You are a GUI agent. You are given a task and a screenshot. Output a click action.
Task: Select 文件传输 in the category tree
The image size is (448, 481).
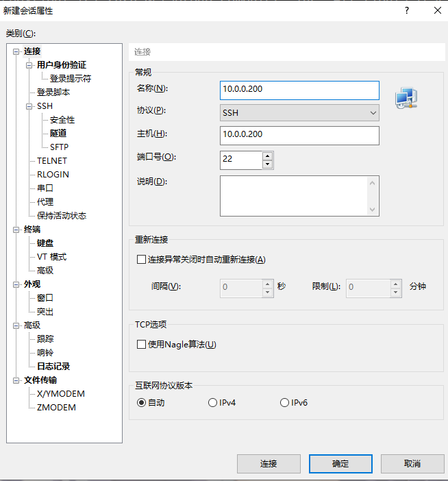point(40,380)
